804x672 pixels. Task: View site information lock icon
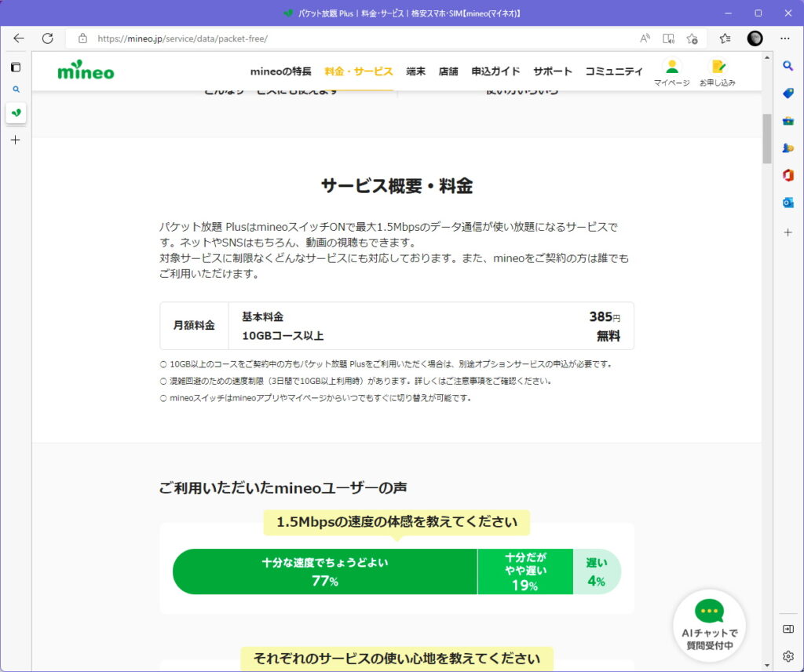coord(82,38)
